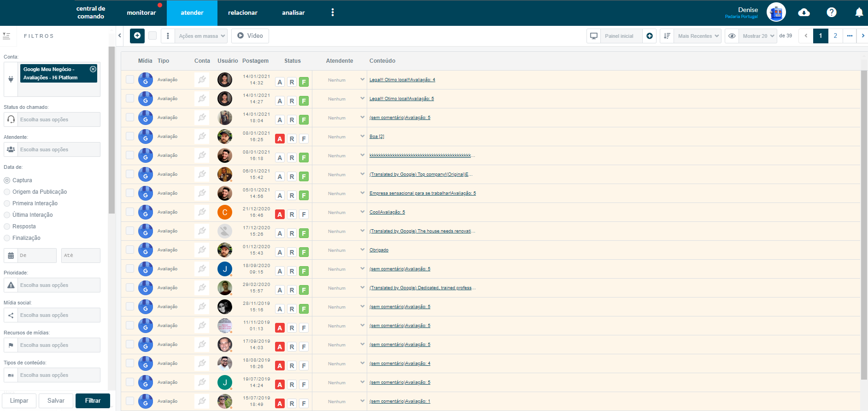Expand Atendente dropdown on 08/01/2021 16:18 row
Viewport: 868px width, 411px height.
[x=362, y=155]
